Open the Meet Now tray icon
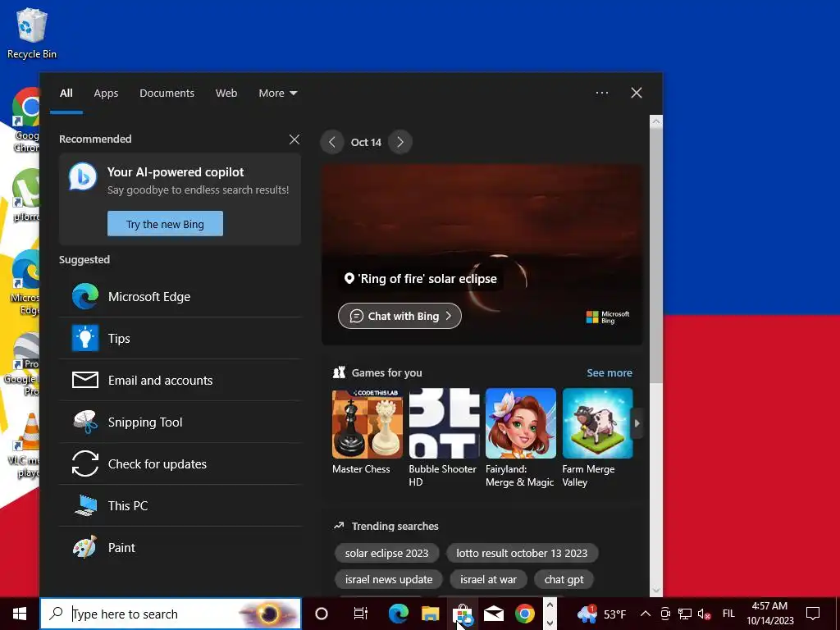840x630 pixels. tap(665, 614)
